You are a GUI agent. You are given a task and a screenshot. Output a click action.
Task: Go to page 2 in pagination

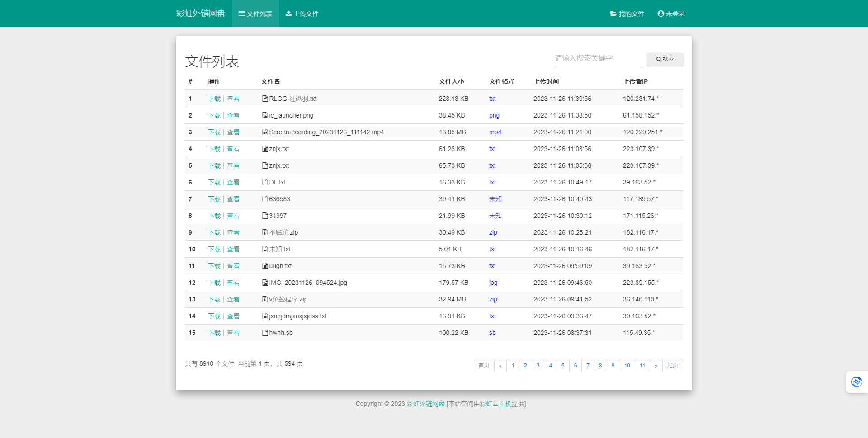525,366
